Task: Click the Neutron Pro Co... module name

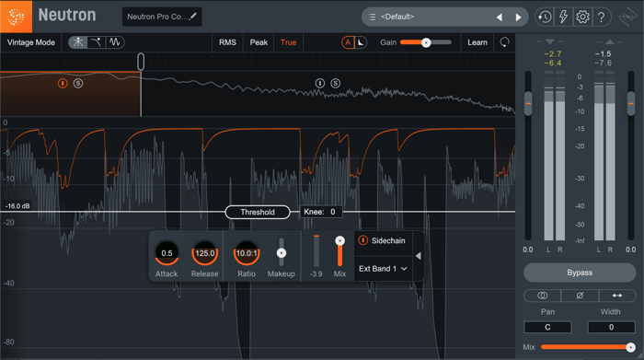Action: point(157,17)
